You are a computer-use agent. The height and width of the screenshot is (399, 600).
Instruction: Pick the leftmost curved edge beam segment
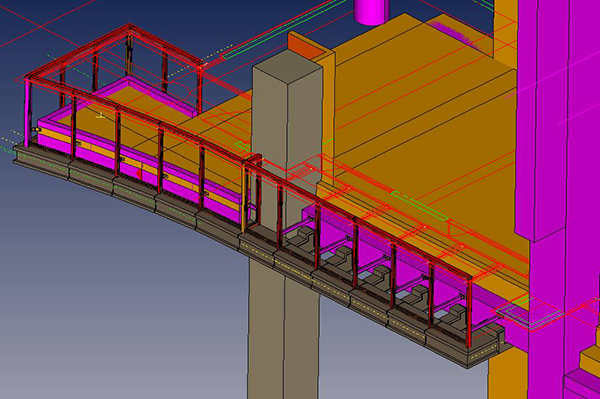[41, 162]
